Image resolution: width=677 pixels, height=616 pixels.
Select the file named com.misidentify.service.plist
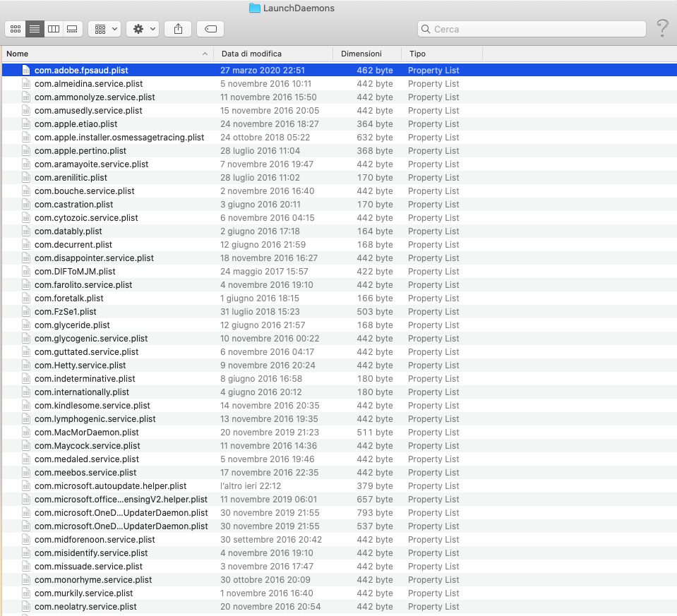(x=90, y=552)
